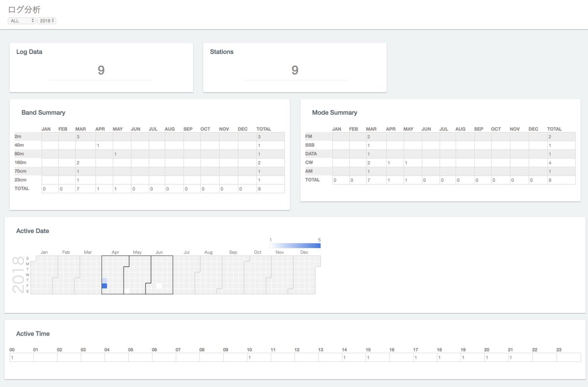
Task: Click the white day cell in June
Action: point(159,285)
